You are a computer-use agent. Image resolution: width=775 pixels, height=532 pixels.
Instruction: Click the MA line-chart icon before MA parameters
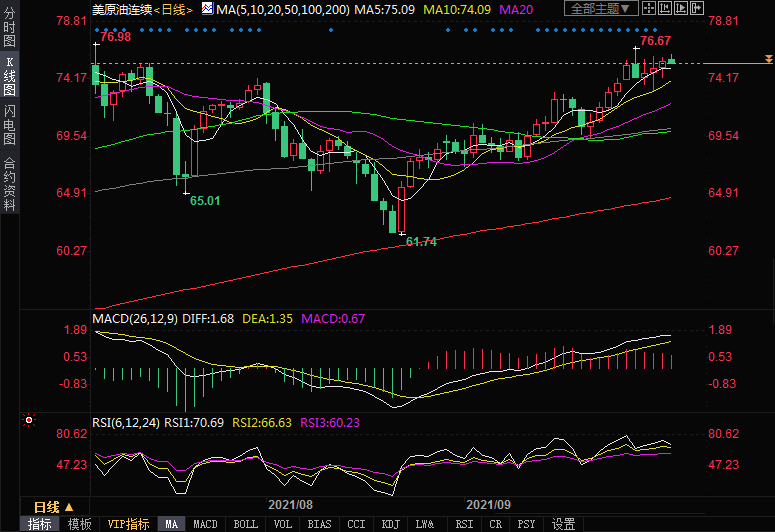207,9
